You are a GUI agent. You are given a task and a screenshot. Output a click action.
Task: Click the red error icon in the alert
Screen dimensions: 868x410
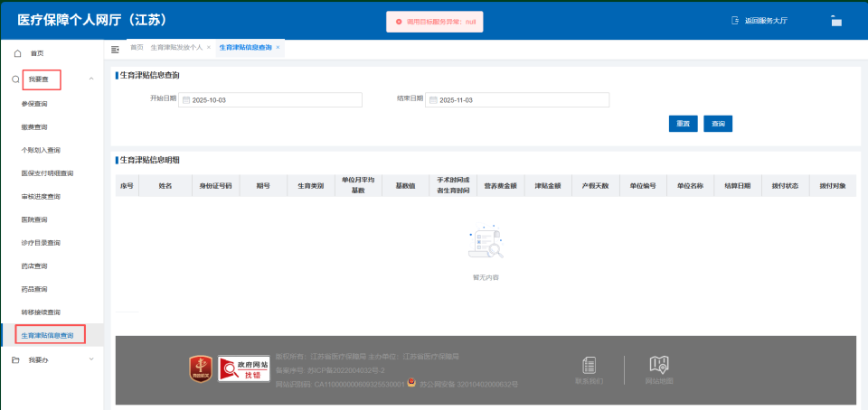click(399, 22)
